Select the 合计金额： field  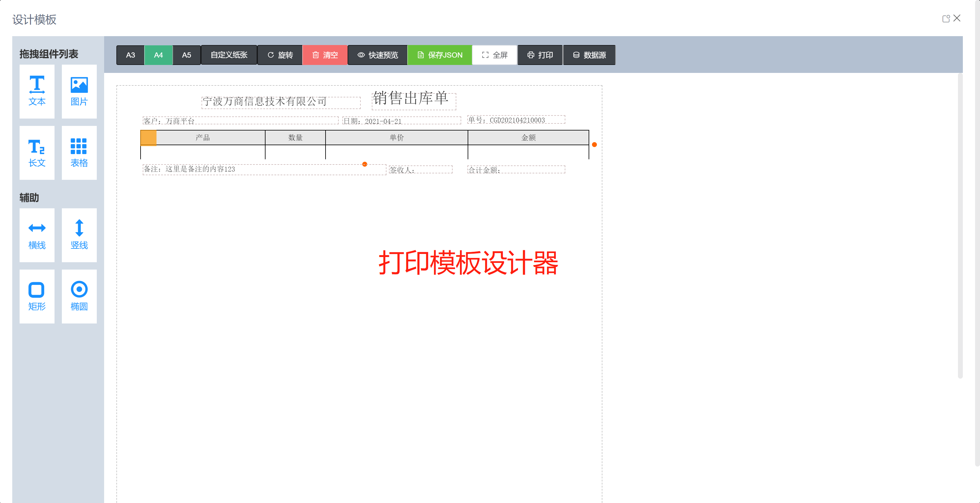point(516,169)
